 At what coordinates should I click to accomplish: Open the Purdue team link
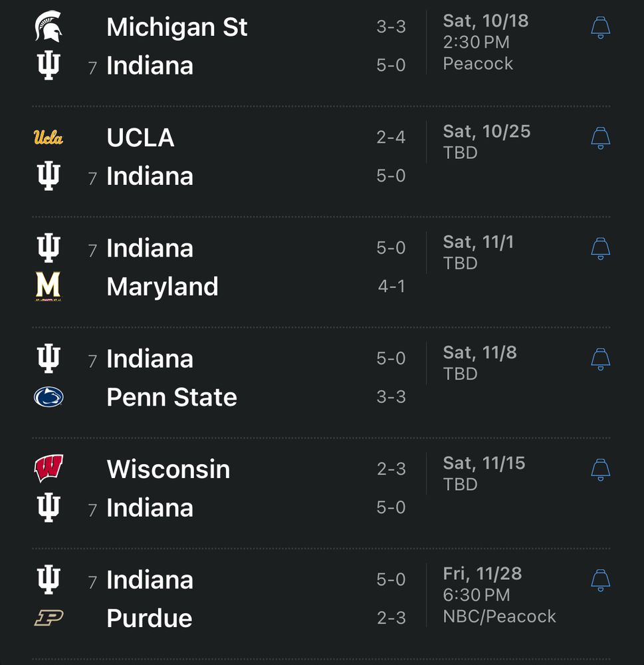pyautogui.click(x=149, y=618)
